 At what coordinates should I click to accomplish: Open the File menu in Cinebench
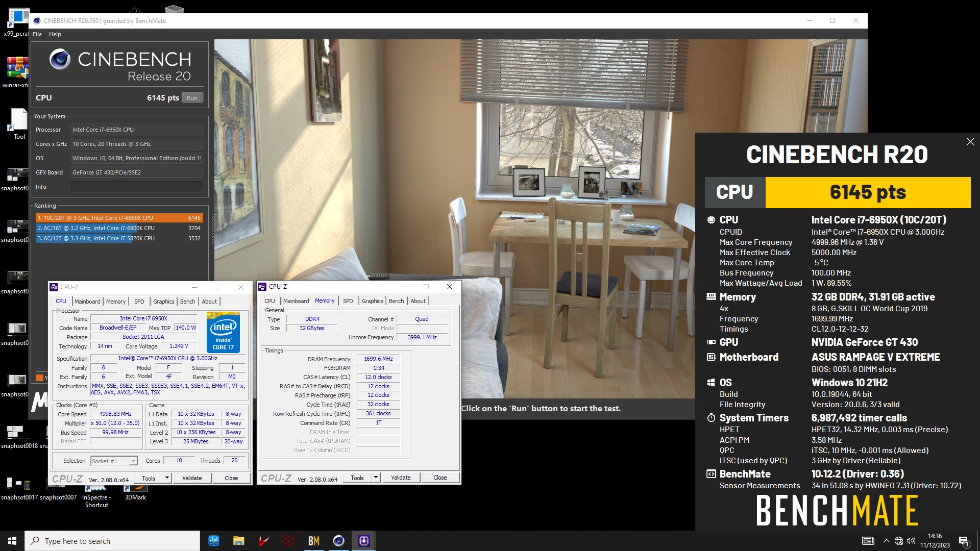[37, 34]
